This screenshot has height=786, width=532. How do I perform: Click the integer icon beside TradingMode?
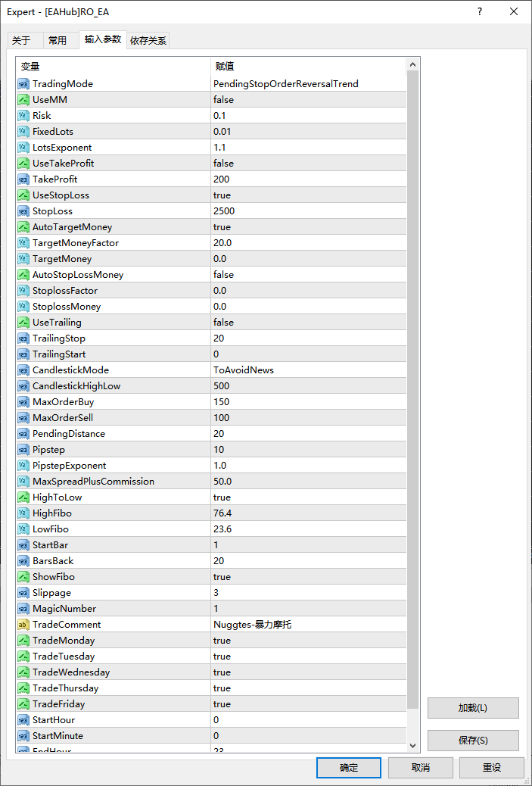pyautogui.click(x=23, y=84)
